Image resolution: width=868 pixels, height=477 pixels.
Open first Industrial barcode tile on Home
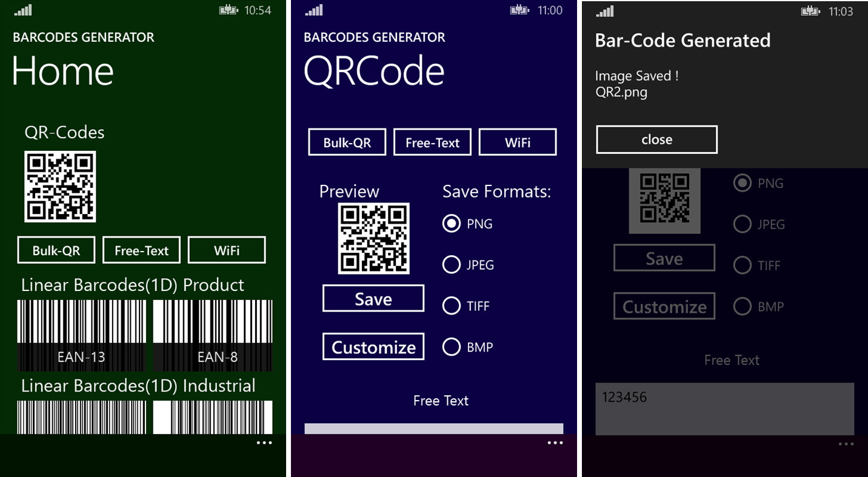coord(81,417)
